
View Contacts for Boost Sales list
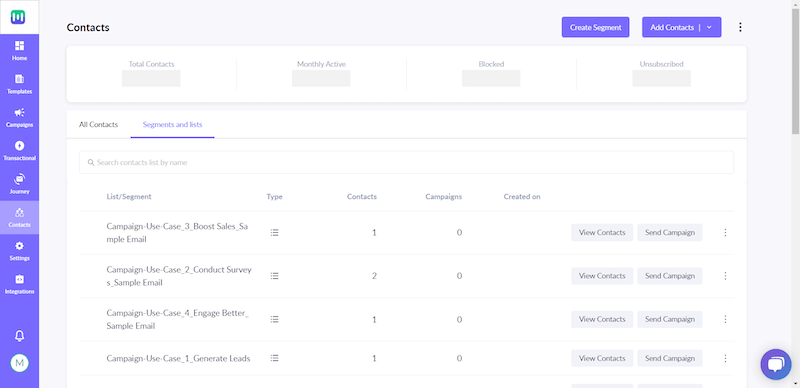coord(602,232)
